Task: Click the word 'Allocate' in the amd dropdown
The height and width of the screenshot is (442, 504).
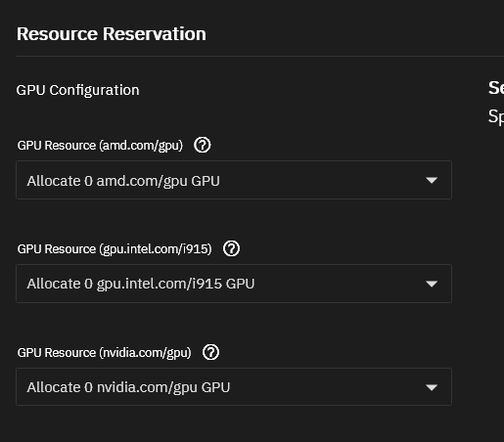Action: coord(54,181)
